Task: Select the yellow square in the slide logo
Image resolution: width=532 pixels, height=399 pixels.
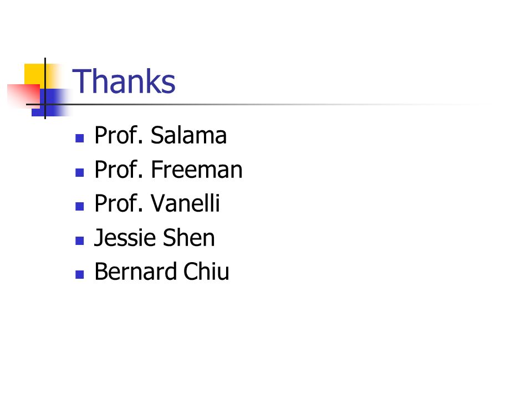Action: click(34, 74)
